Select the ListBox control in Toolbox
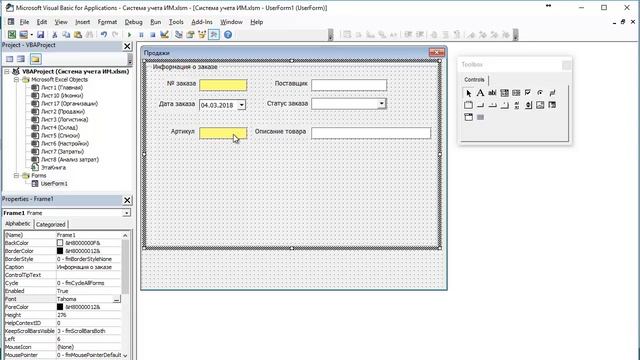Viewport: 640px width, 360px height. point(516,93)
